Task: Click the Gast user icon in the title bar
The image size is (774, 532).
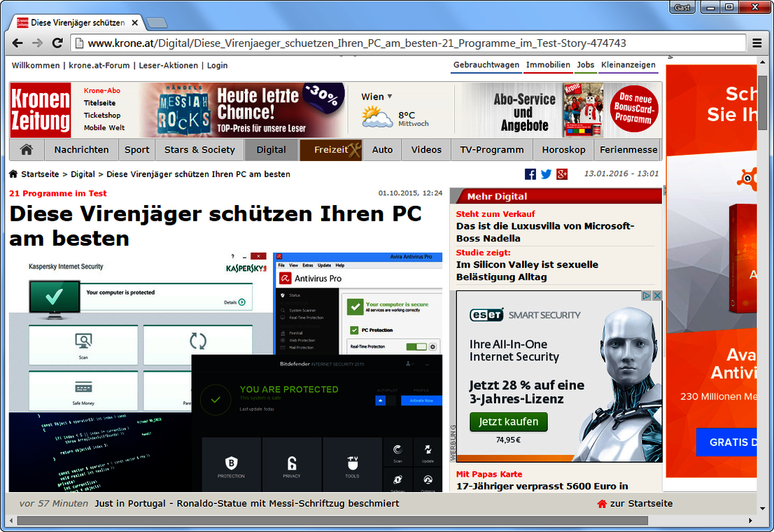Action: click(682, 6)
